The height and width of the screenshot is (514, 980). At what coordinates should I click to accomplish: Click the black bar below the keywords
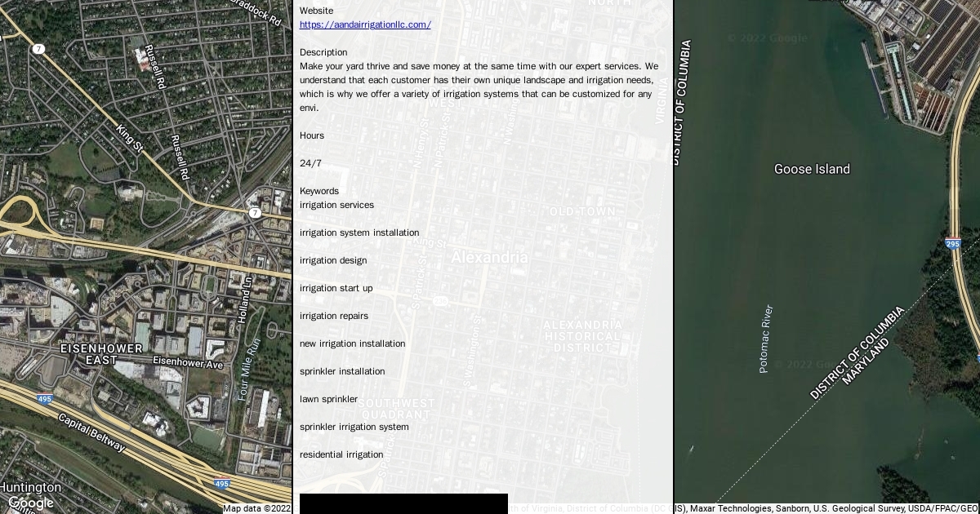[403, 503]
